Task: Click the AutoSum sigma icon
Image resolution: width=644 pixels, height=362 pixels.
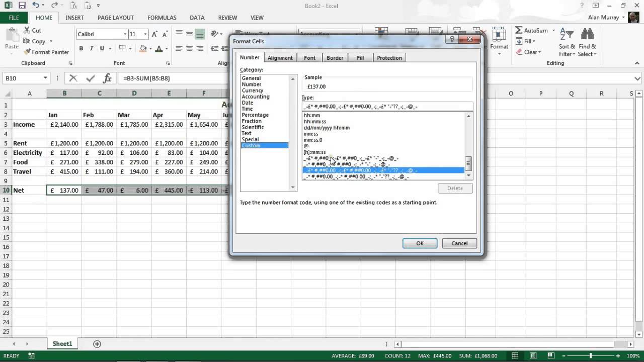Action: tap(519, 31)
